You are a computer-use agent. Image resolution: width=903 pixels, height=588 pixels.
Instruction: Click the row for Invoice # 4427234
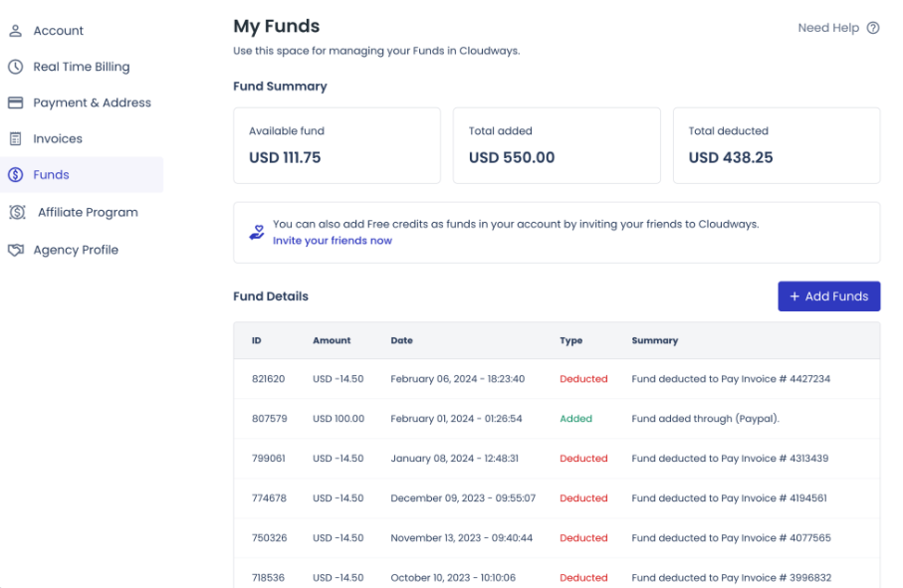tap(556, 379)
